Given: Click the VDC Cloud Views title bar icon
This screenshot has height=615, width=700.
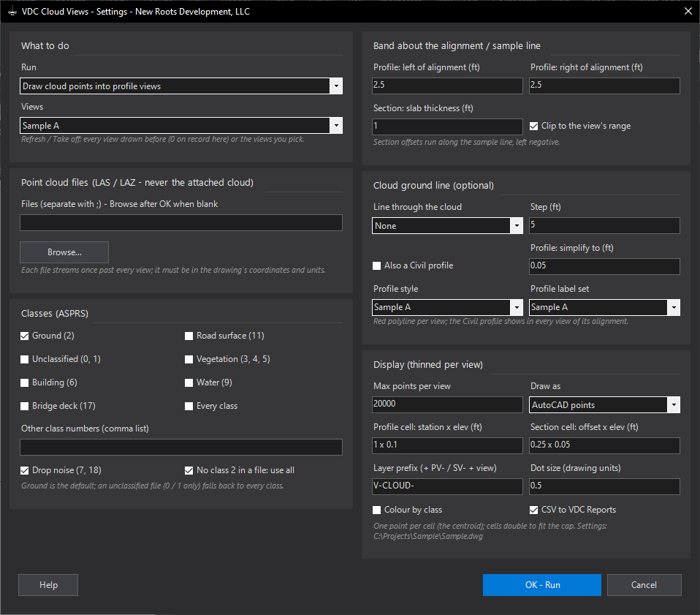Looking at the screenshot, I should (12, 12).
